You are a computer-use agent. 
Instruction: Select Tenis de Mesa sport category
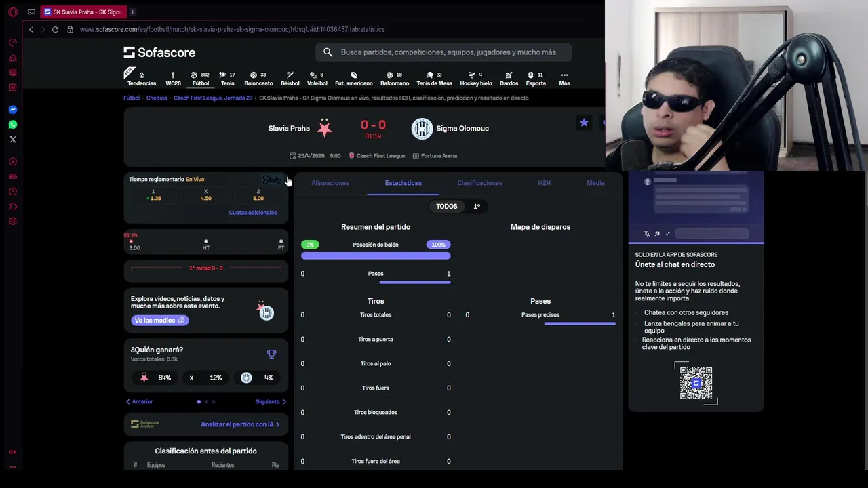point(434,79)
